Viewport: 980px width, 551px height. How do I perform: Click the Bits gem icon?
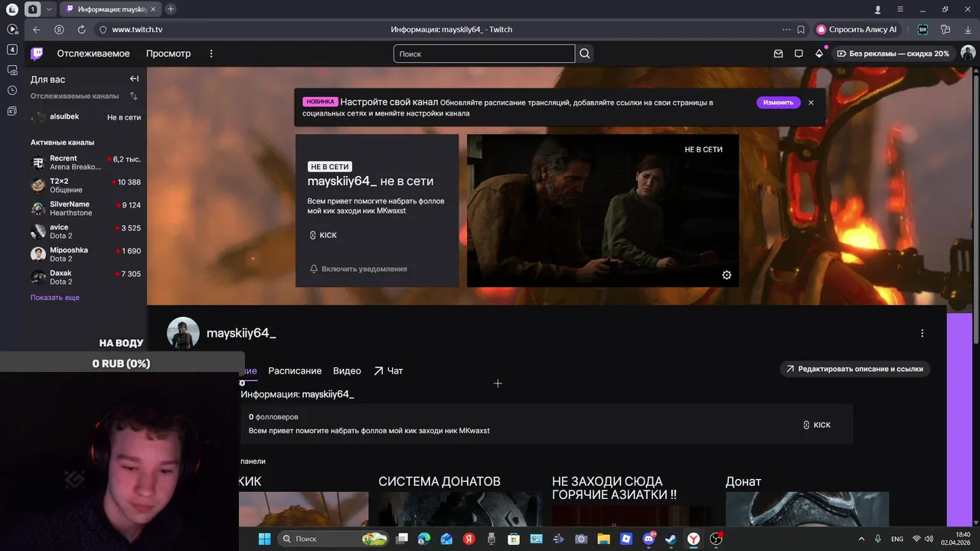[x=819, y=54]
